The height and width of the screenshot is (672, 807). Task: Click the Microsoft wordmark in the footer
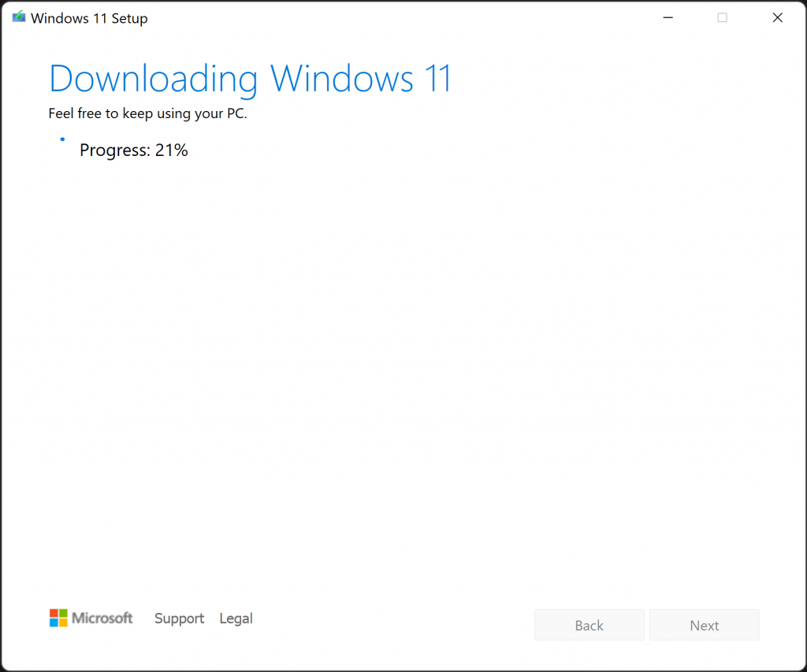click(x=103, y=618)
